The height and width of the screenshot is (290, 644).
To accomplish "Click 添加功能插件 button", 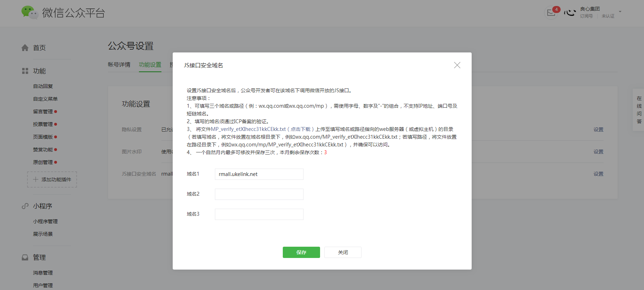I will click(x=52, y=179).
